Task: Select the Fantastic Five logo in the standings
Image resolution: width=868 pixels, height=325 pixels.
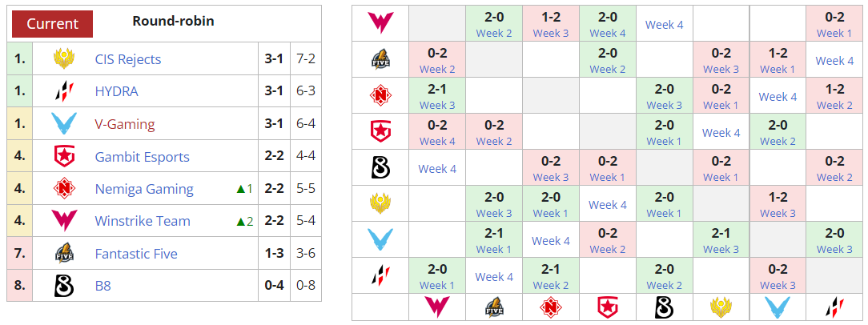Action: tap(63, 254)
